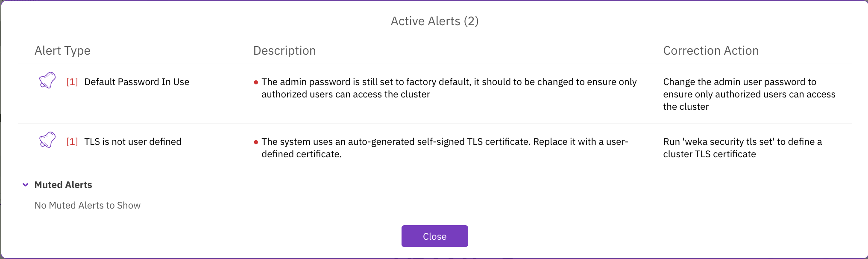868x259 pixels.
Task: Mute the TLS is not user defined bell
Action: tap(47, 140)
